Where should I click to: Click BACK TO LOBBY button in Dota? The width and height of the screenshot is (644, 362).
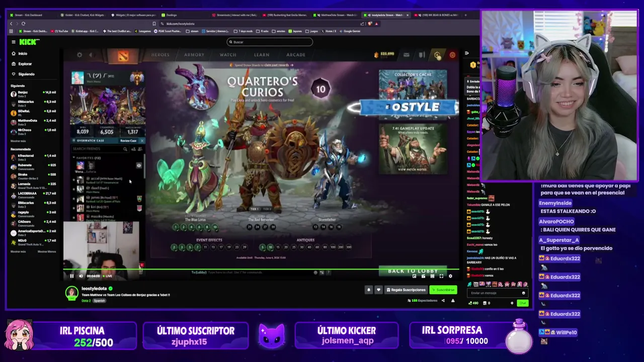coord(413,271)
